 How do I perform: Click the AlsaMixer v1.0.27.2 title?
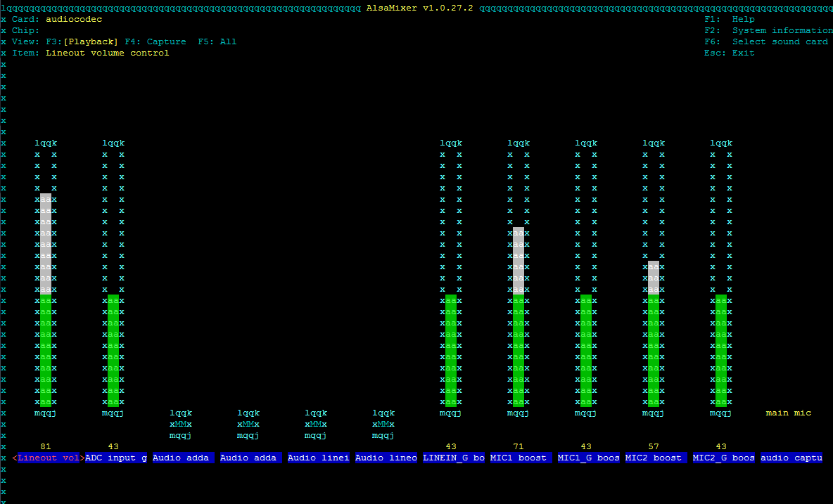click(420, 8)
